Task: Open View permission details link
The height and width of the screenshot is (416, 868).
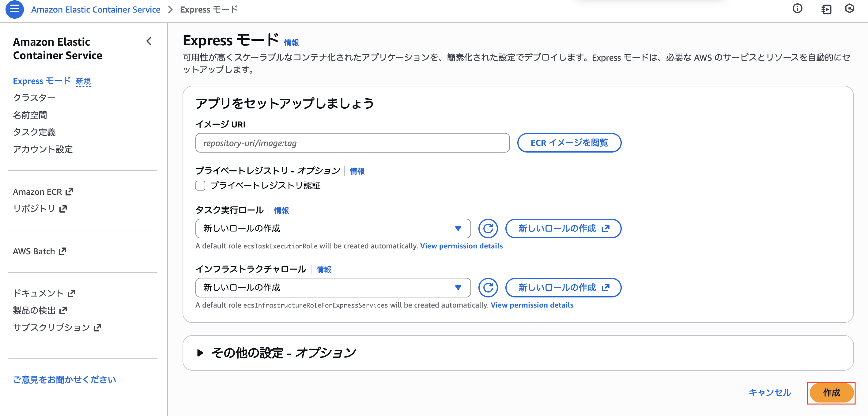Action: (461, 246)
